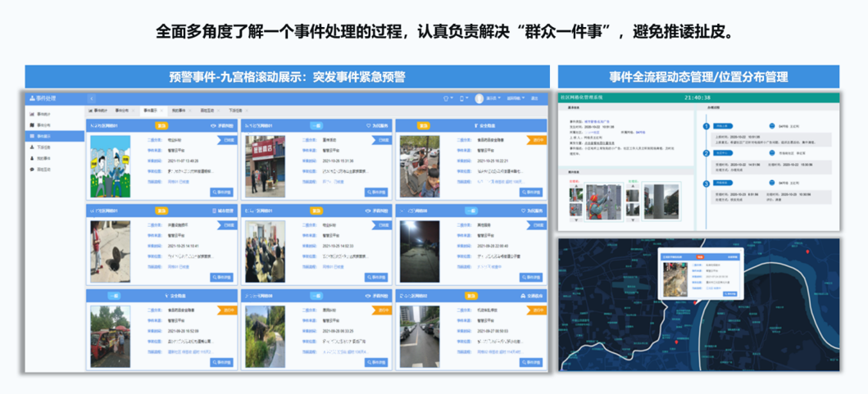Click the night streetlight photo thumbnail
This screenshot has width=868, height=394.
(x=419, y=251)
